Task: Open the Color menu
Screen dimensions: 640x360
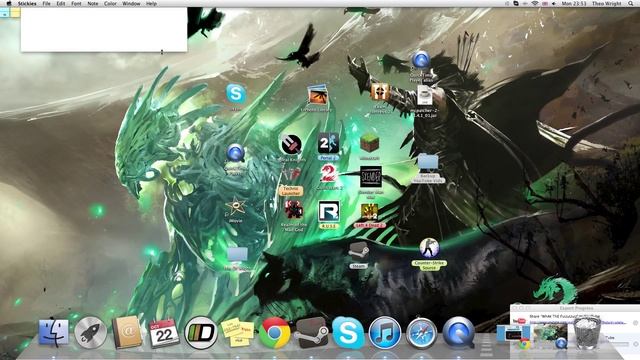Action: [110, 4]
